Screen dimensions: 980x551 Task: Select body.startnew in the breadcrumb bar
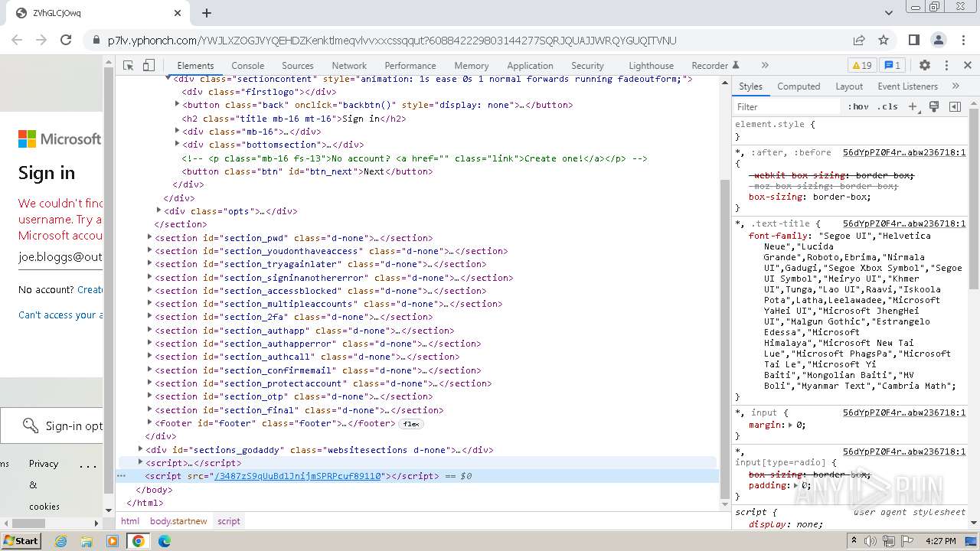(178, 521)
